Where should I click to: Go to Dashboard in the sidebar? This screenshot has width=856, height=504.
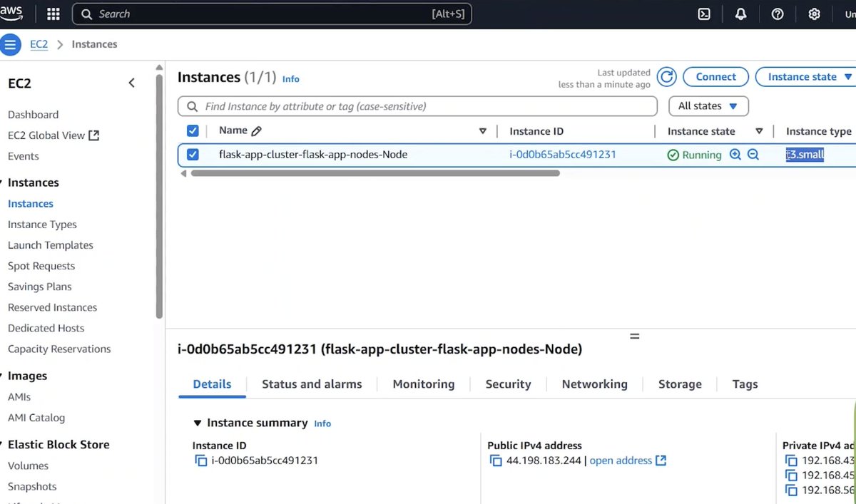[x=33, y=115]
